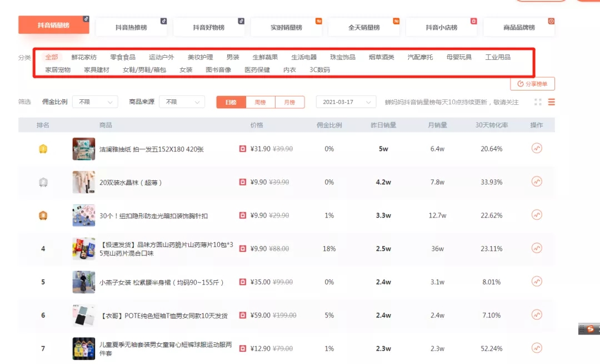This screenshot has height=364, width=600.
Task: Click shop icon beside ¥31.90 price
Action: coord(243,149)
